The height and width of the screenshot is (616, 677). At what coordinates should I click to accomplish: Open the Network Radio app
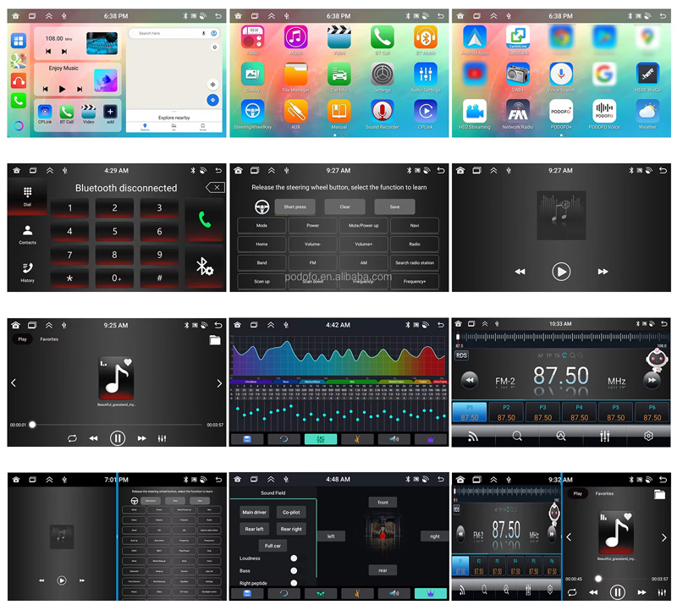[x=517, y=112]
